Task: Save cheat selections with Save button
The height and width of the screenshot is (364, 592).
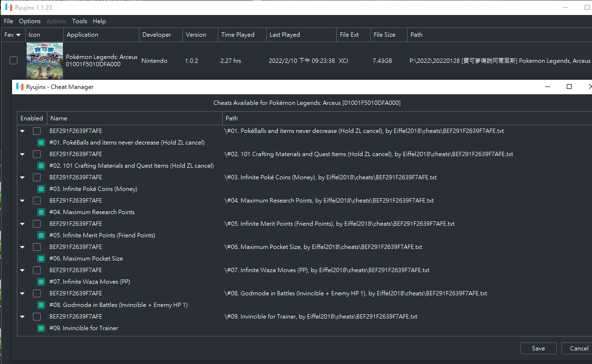Action: (x=538, y=348)
